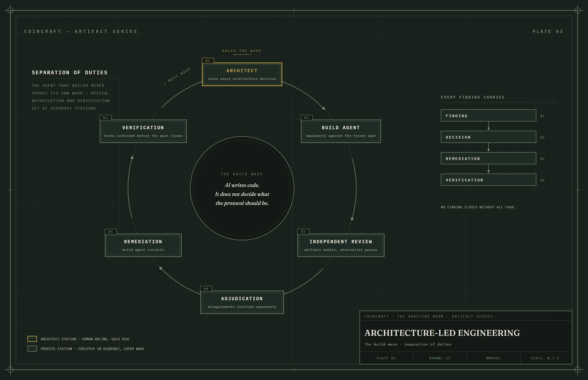Click the 04 number beside the Verification chain box
Image resolution: width=588 pixels, height=380 pixels.
pos(542,180)
